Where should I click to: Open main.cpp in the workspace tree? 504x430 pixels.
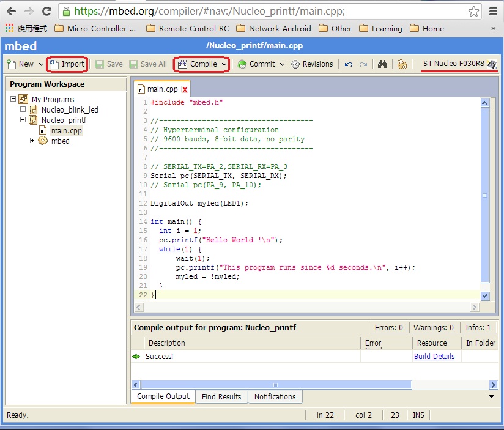66,130
